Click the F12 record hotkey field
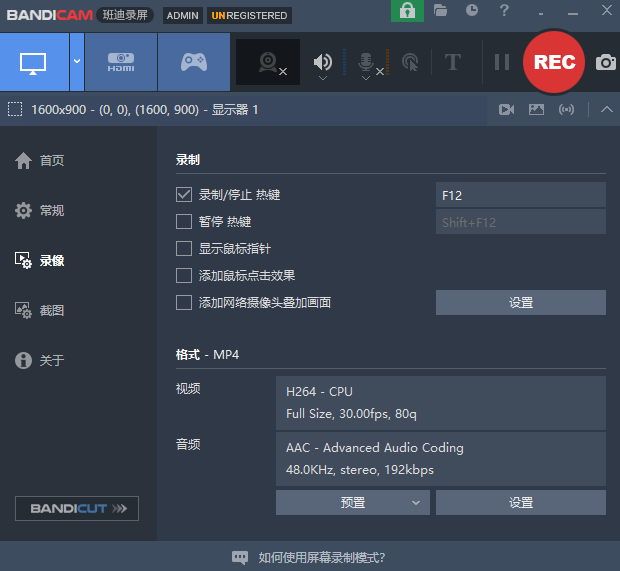Image resolution: width=620 pixels, height=571 pixels. tap(520, 195)
